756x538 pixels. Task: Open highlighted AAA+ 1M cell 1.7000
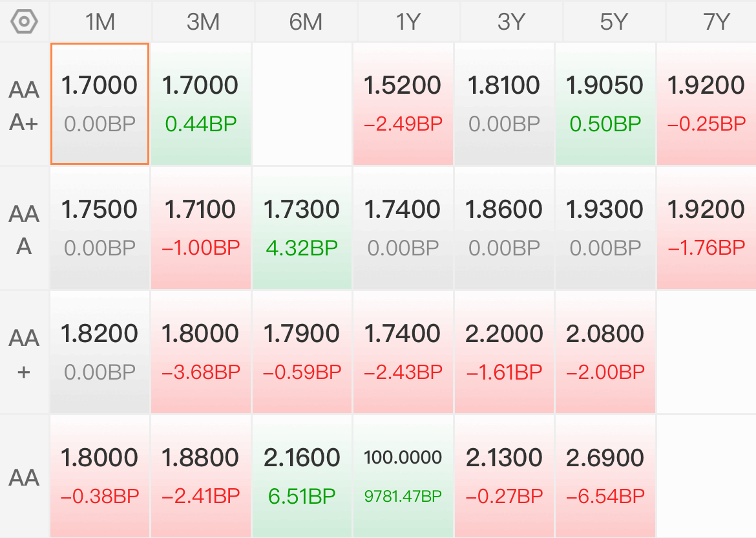(100, 103)
